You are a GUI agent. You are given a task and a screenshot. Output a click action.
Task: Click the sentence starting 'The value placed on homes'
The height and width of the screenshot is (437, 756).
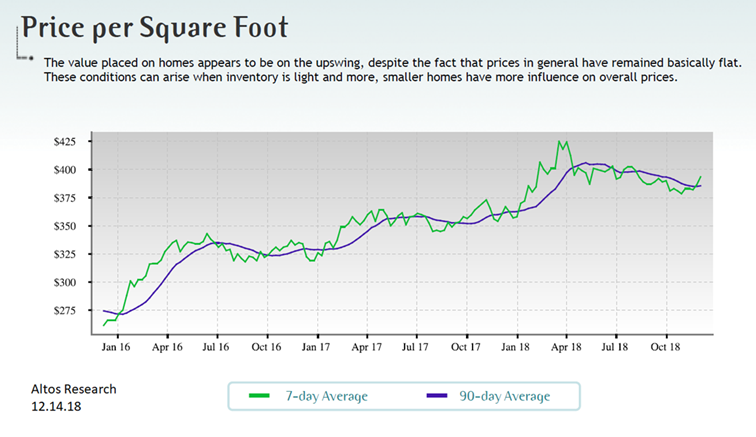point(393,63)
